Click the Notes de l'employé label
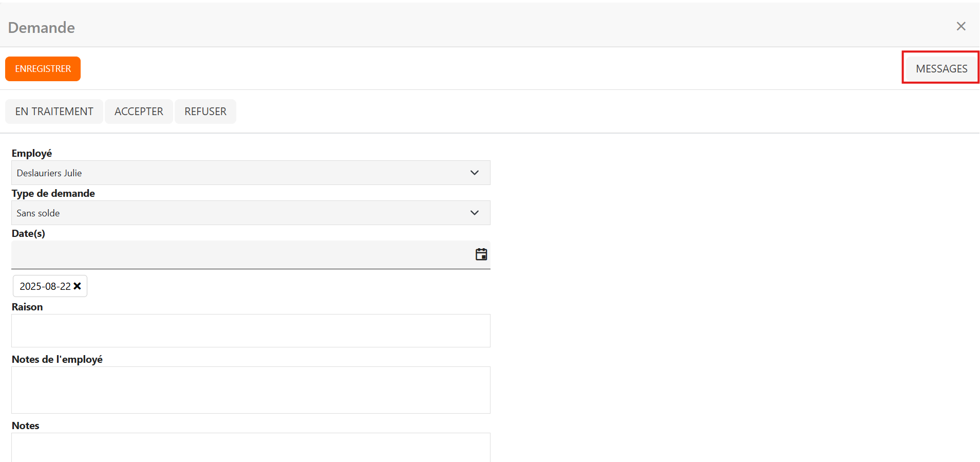980x462 pixels. (57, 359)
